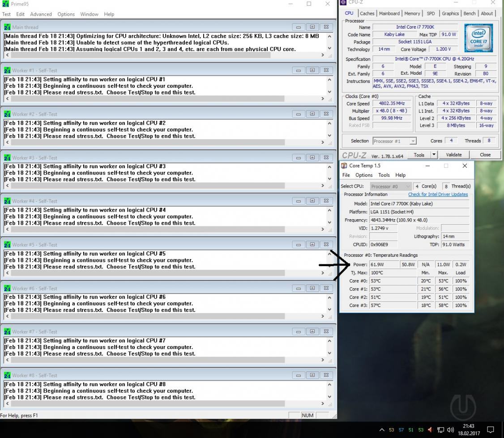Click the Worker #5 window title icon

[7, 245]
